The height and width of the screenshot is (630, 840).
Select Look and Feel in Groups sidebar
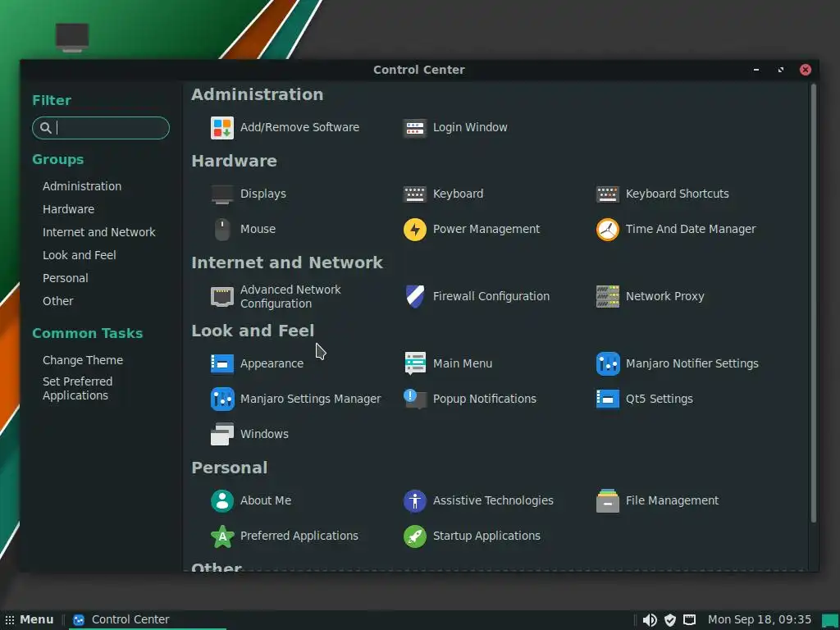(80, 255)
